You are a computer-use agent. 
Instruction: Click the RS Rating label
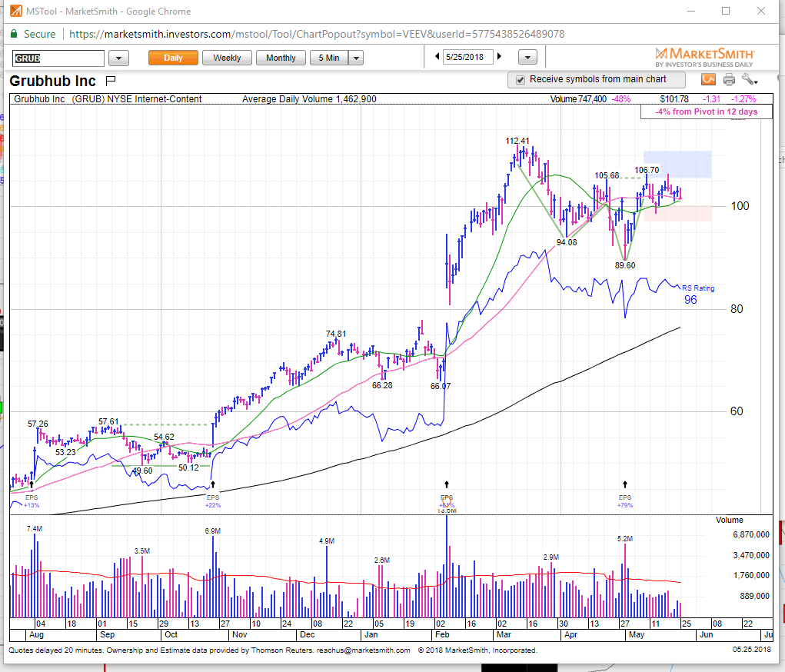click(698, 288)
